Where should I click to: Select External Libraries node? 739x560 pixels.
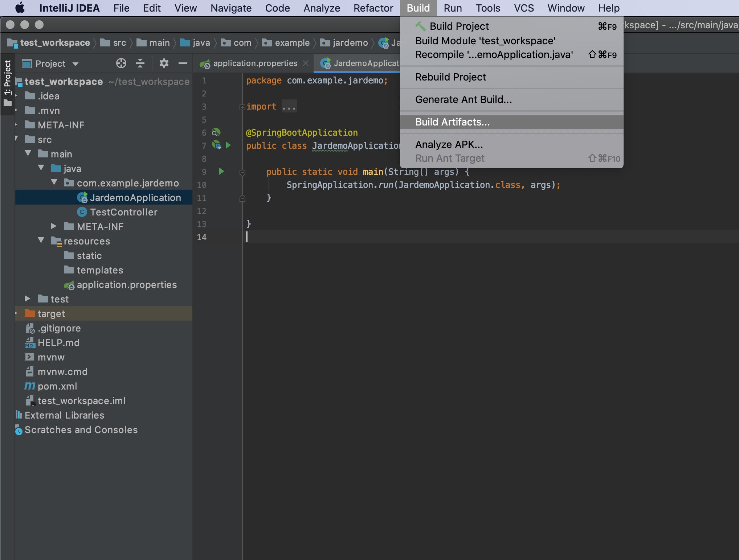[60, 415]
